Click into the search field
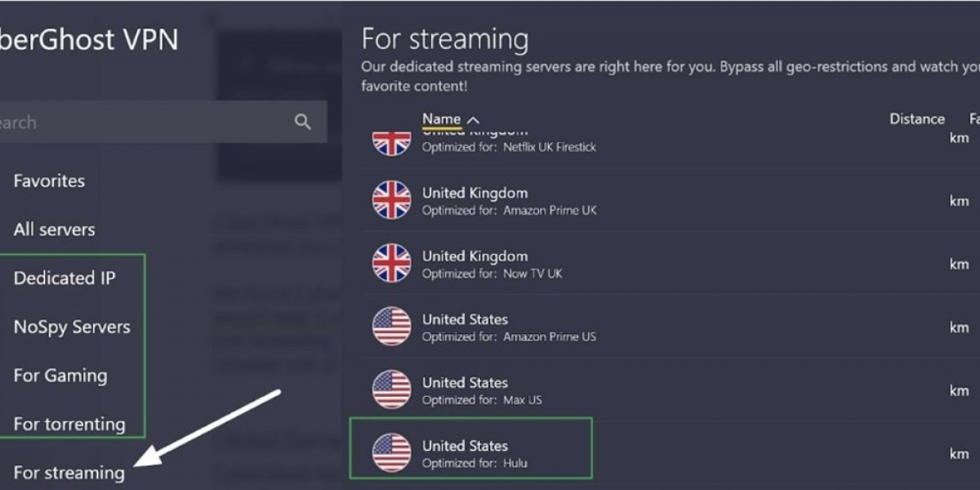This screenshot has height=490, width=980. pyautogui.click(x=163, y=122)
